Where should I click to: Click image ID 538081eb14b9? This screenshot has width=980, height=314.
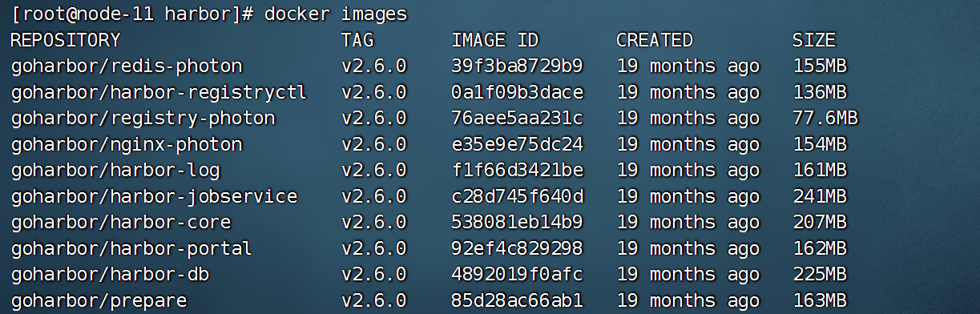click(517, 223)
